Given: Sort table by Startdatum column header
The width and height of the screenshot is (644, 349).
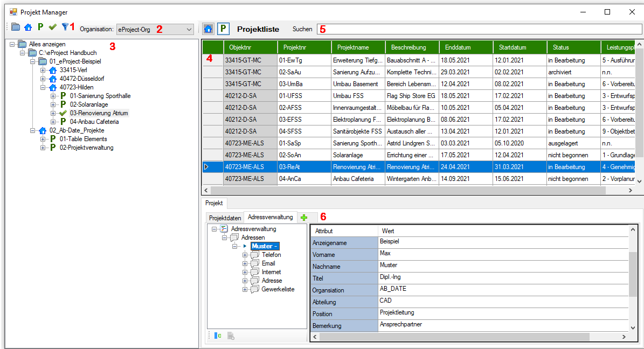Looking at the screenshot, I should [x=520, y=47].
